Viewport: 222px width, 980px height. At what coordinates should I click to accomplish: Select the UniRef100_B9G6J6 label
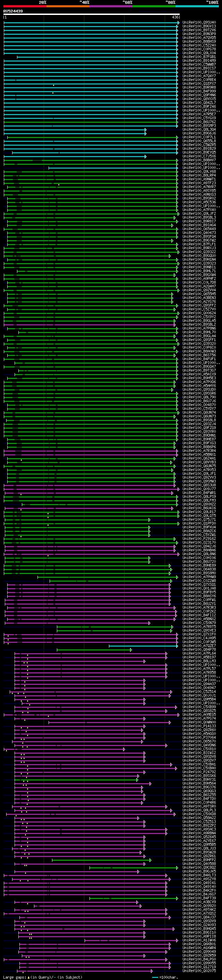point(199,133)
